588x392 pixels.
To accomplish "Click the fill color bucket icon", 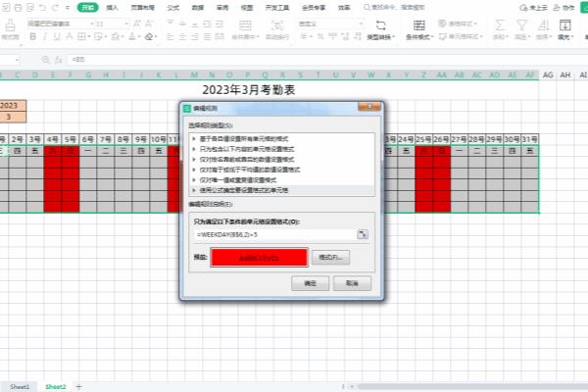I will [115, 37].
